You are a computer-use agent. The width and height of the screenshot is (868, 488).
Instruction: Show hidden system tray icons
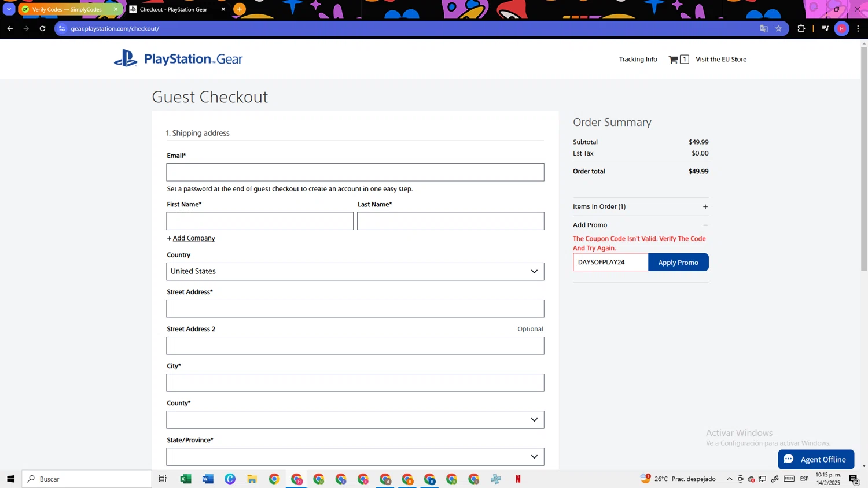coord(729,479)
